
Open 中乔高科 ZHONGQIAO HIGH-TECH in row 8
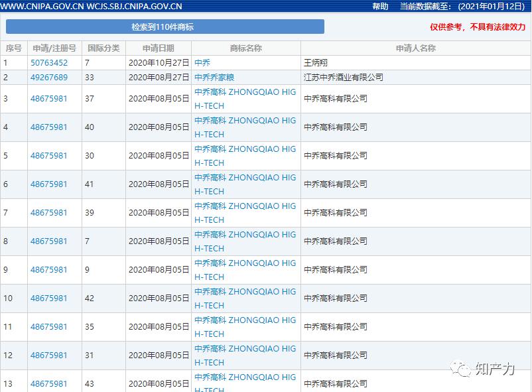[245, 241]
